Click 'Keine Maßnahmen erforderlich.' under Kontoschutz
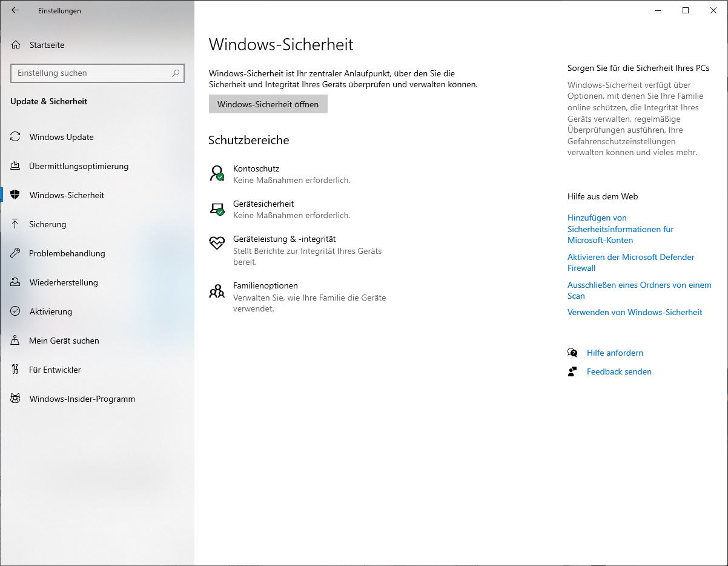This screenshot has width=728, height=566. 291,180
